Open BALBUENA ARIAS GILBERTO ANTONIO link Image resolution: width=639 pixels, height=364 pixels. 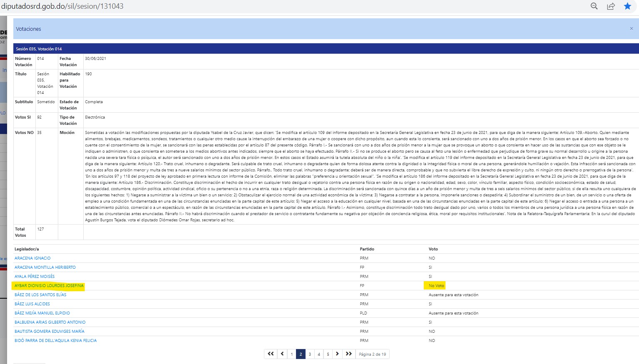tap(50, 322)
